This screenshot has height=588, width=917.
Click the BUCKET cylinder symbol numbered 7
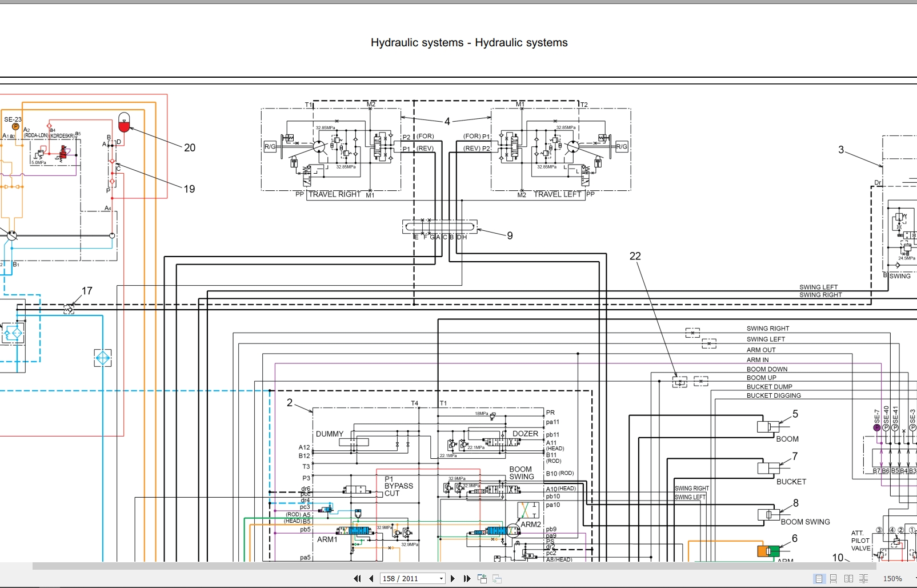coord(768,469)
